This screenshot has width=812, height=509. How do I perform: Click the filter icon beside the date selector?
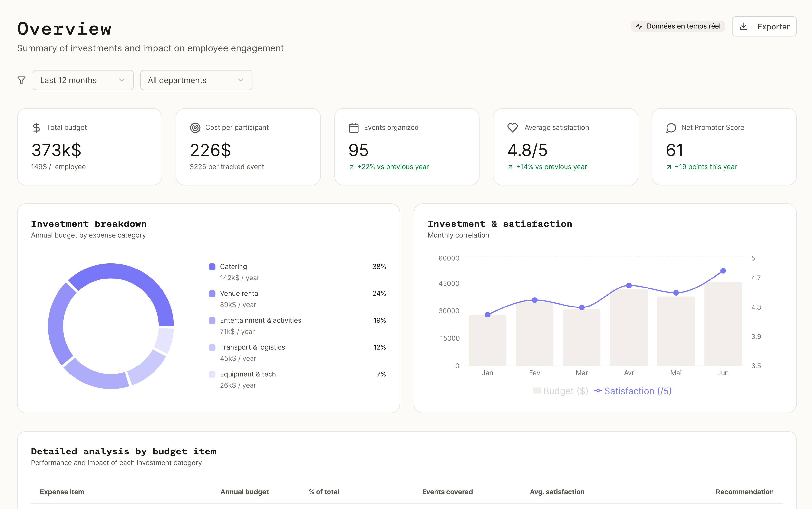21,80
